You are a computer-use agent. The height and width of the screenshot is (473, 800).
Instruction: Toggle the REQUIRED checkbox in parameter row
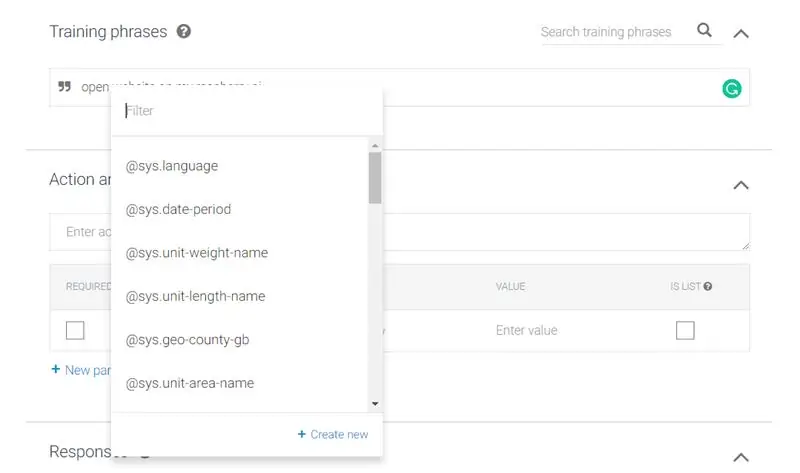pos(75,330)
